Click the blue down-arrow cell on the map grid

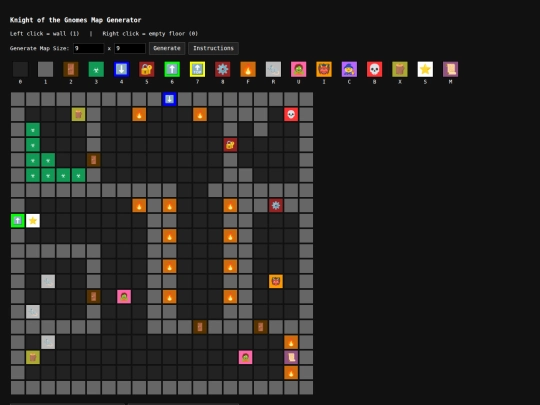coord(169,99)
